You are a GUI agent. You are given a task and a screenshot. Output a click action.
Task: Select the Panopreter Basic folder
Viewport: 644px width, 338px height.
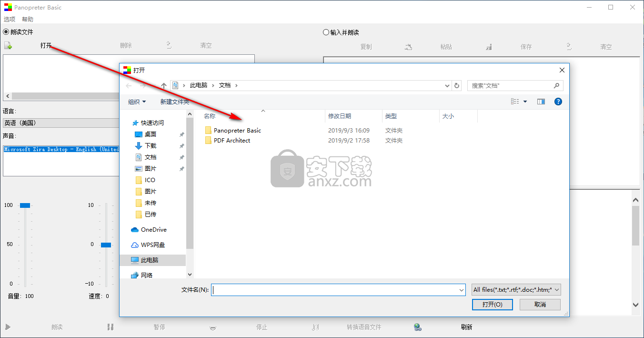click(x=237, y=130)
